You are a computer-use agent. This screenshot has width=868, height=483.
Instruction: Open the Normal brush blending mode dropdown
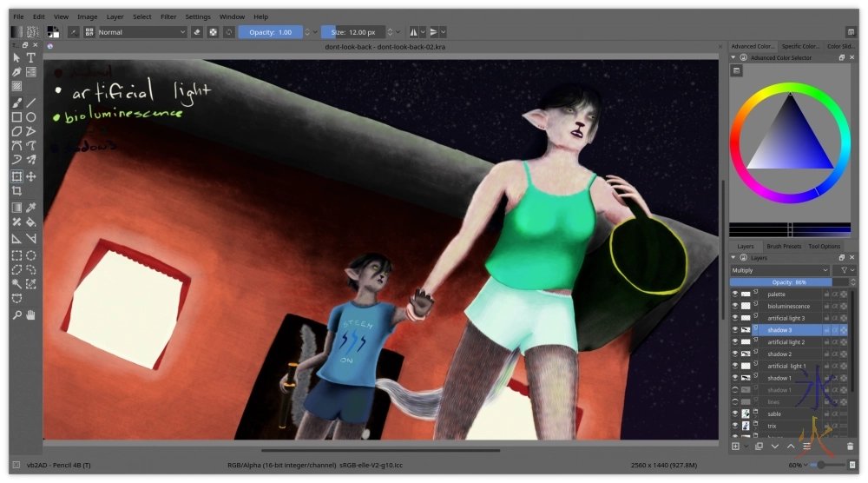[141, 32]
